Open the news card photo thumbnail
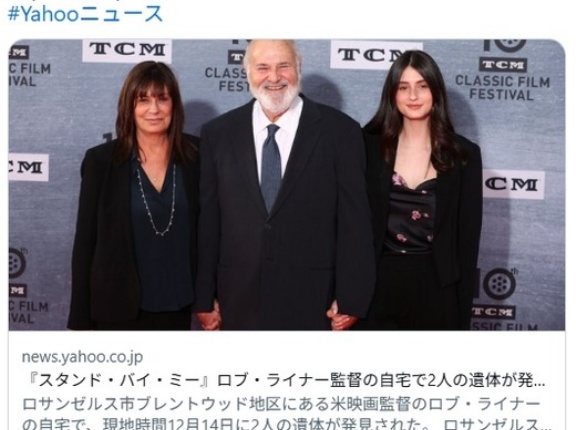The width and height of the screenshot is (576, 430). tap(287, 185)
